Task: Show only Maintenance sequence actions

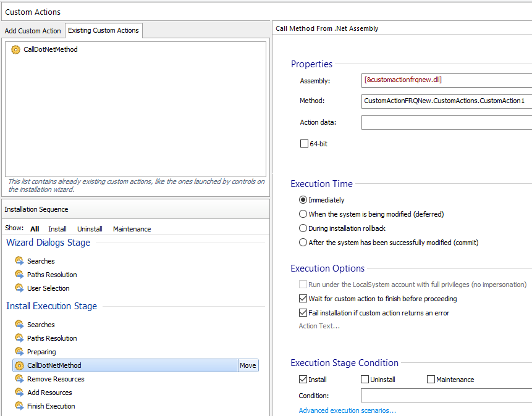Action: pos(132,229)
